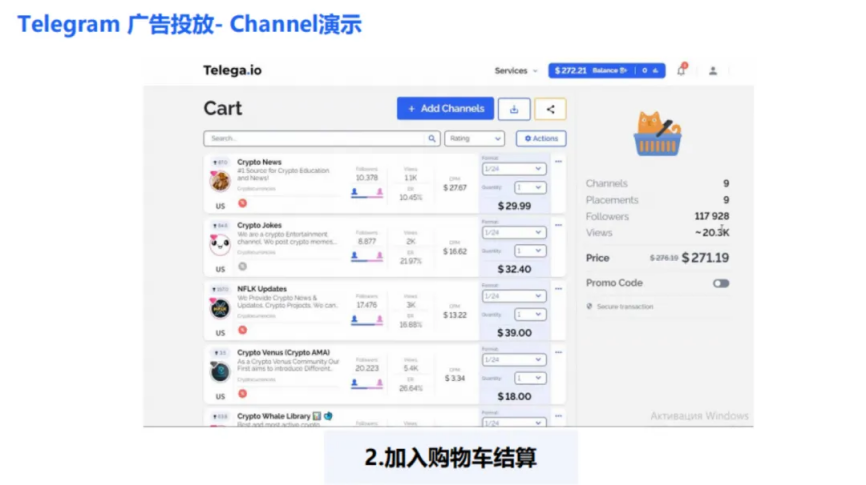Open the Services menu
Viewport: 866px width, 485px height.
click(x=516, y=71)
